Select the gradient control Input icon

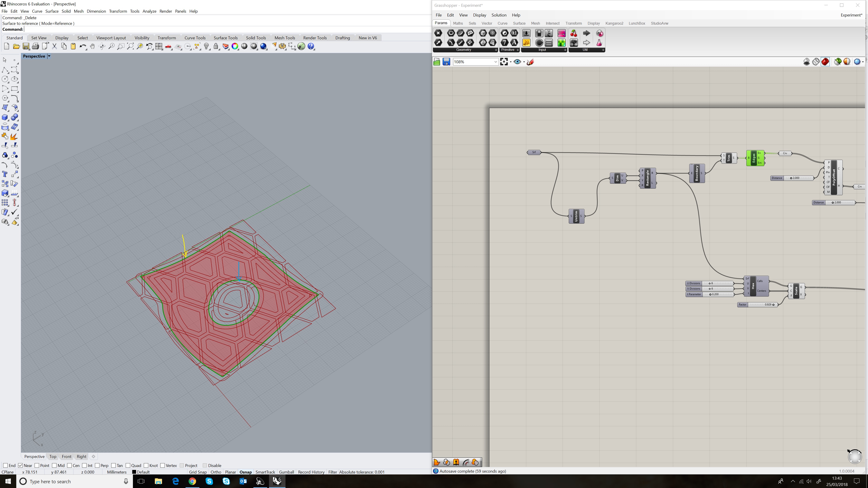pos(561,33)
